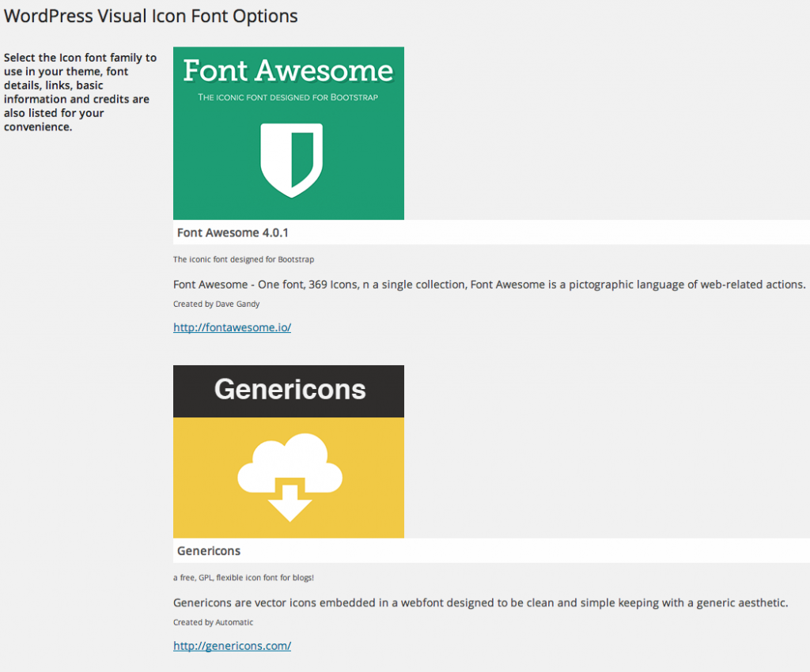Click "Created by Dave Gandy" credit text
The width and height of the screenshot is (810, 672).
pyautogui.click(x=216, y=304)
